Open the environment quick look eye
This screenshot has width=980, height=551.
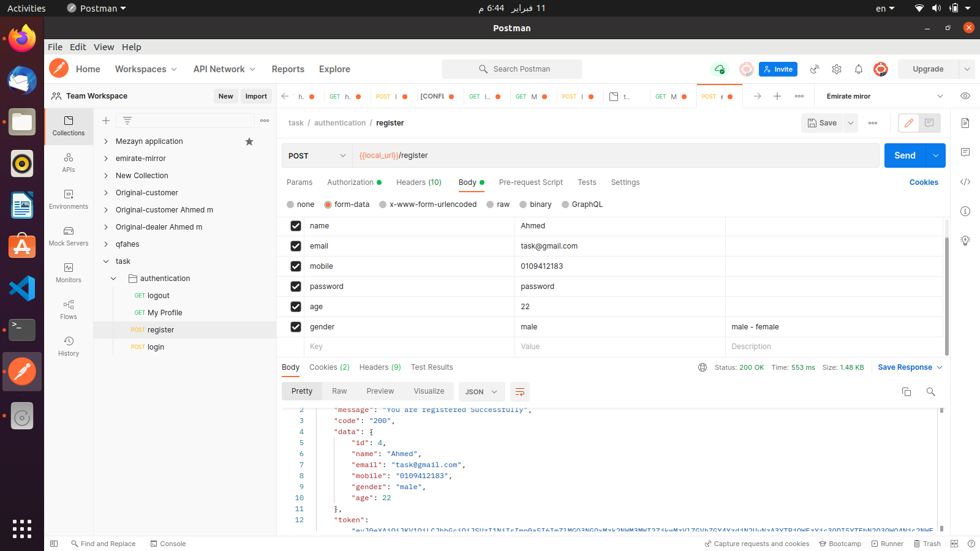click(965, 96)
